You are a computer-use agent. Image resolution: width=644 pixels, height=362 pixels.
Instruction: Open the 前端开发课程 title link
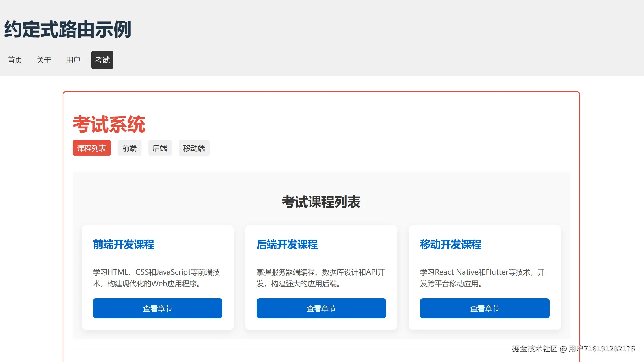(x=123, y=245)
